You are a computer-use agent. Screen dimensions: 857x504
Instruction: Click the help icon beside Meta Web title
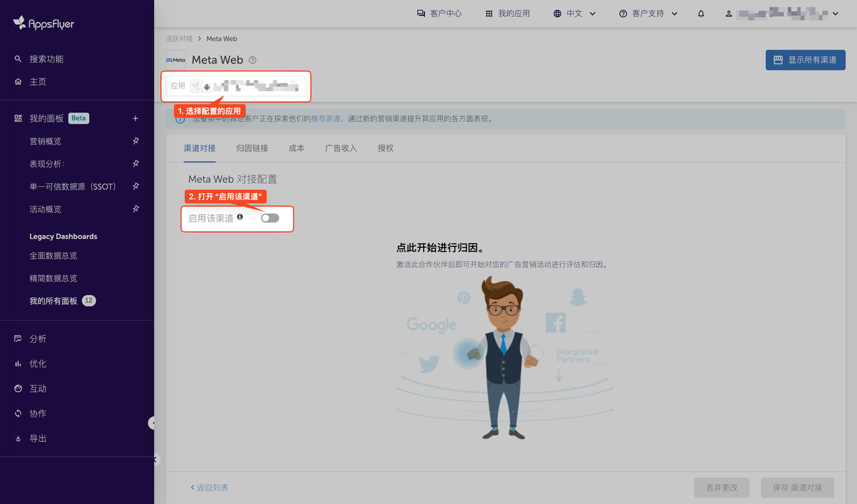pos(252,60)
